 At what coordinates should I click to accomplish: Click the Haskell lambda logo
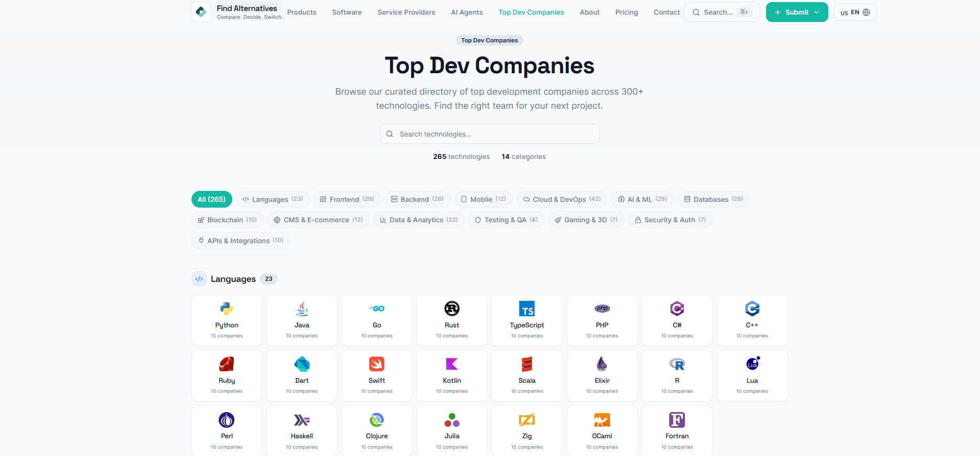(x=302, y=420)
